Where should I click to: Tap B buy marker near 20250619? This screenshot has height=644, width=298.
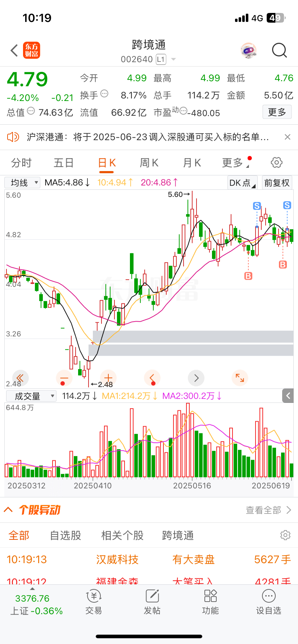click(283, 264)
